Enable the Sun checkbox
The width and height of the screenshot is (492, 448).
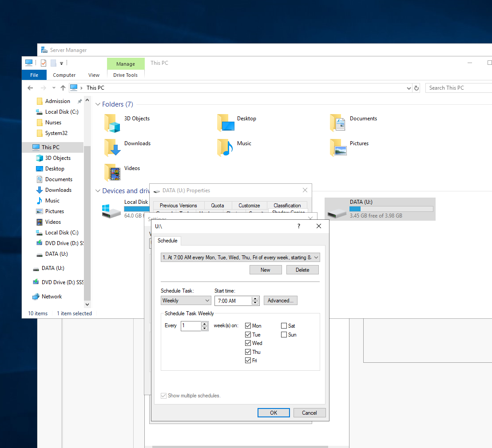(x=284, y=334)
